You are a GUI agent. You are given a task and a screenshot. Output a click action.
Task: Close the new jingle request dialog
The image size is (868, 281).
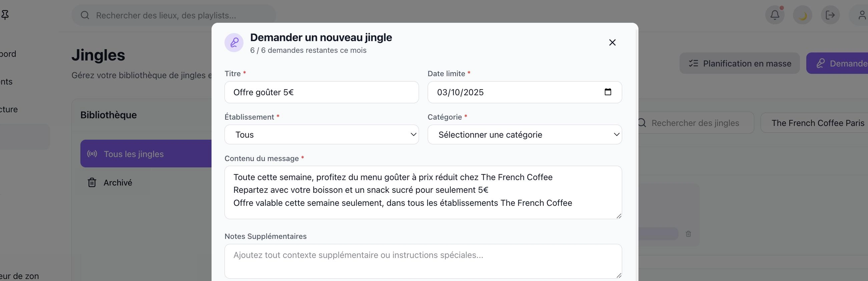pos(612,42)
